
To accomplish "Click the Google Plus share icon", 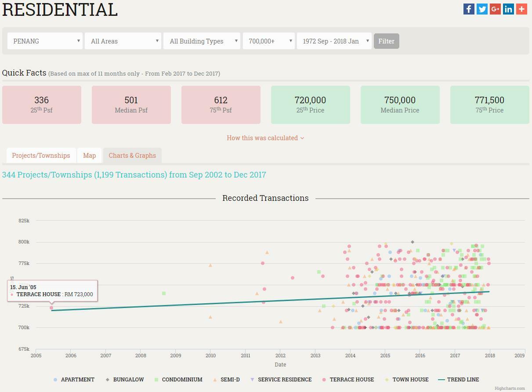I will pos(495,9).
